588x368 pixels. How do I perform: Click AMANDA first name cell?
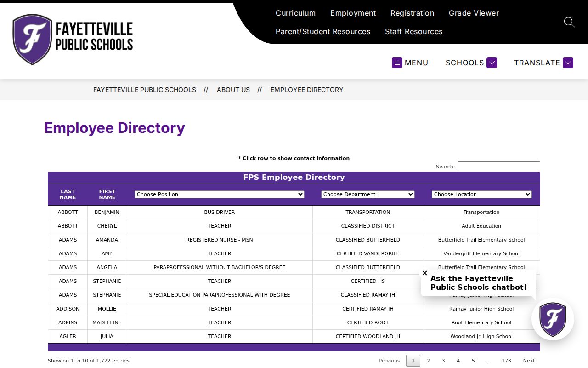[x=107, y=240]
